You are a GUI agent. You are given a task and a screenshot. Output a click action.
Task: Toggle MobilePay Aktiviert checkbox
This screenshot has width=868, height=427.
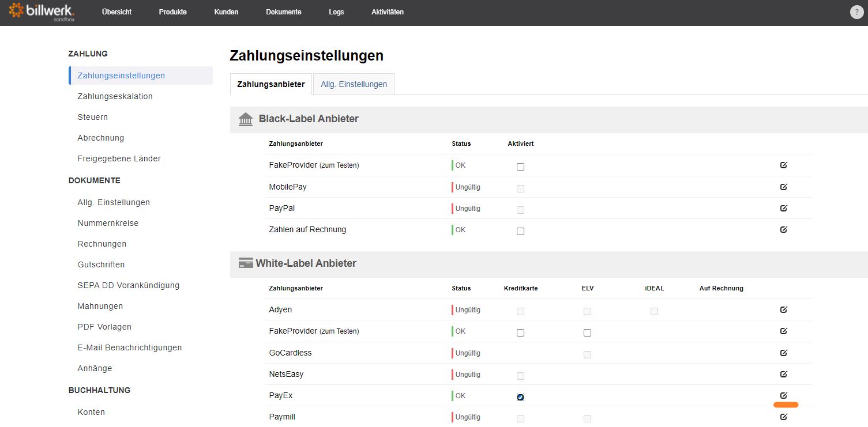pos(520,188)
